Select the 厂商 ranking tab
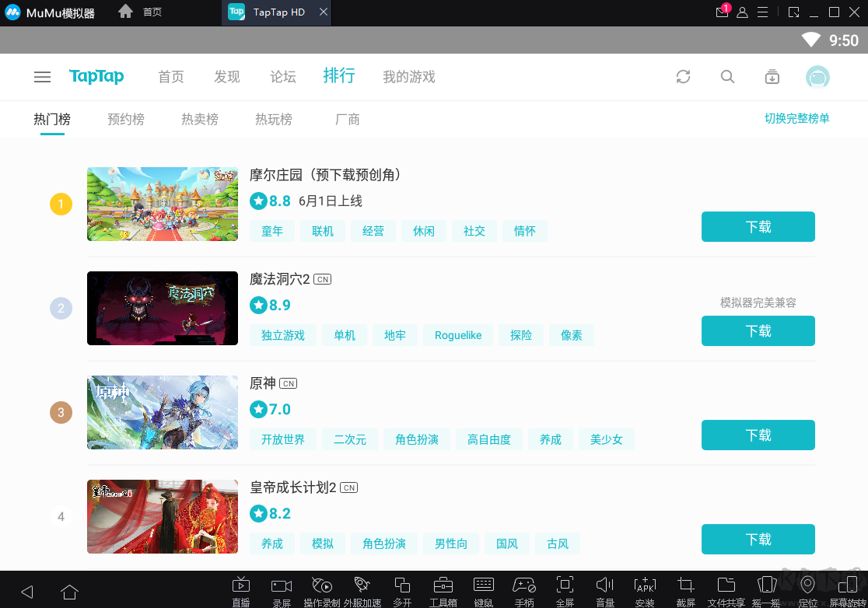 click(347, 120)
